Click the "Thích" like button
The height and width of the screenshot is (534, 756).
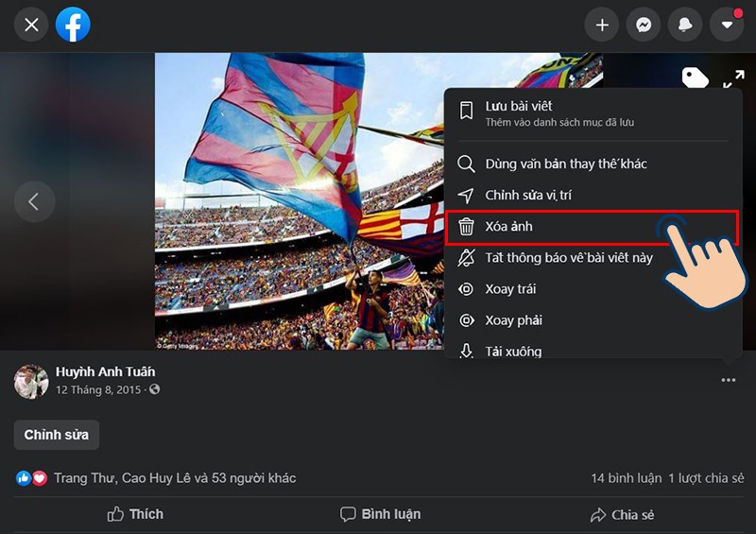click(135, 514)
